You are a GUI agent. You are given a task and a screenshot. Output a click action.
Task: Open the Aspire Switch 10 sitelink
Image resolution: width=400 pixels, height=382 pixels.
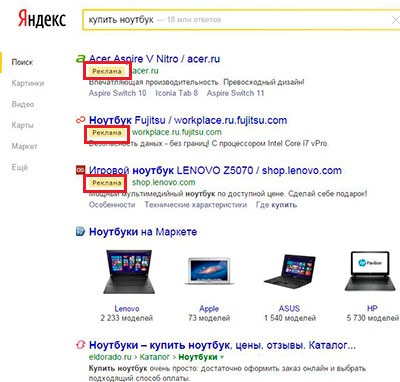(x=117, y=93)
